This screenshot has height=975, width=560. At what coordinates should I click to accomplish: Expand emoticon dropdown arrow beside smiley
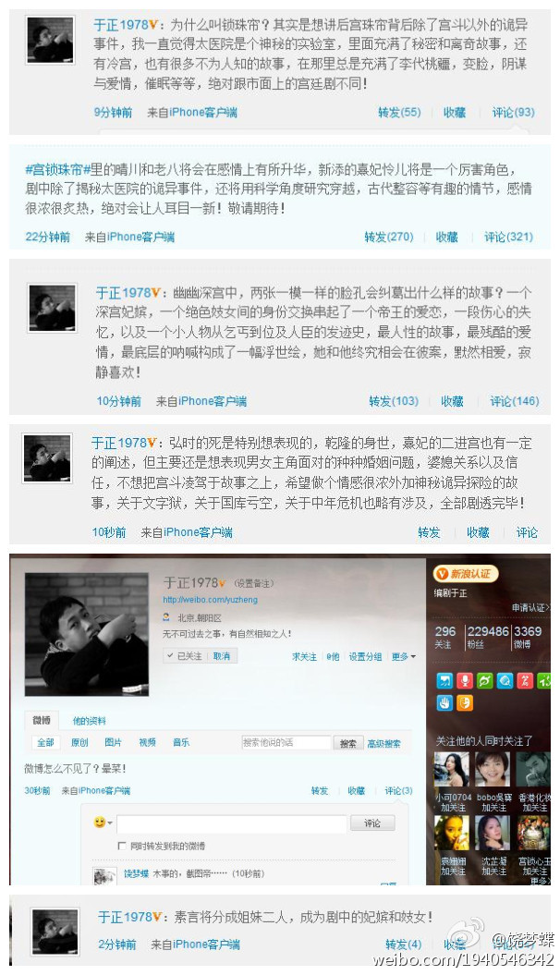[110, 823]
